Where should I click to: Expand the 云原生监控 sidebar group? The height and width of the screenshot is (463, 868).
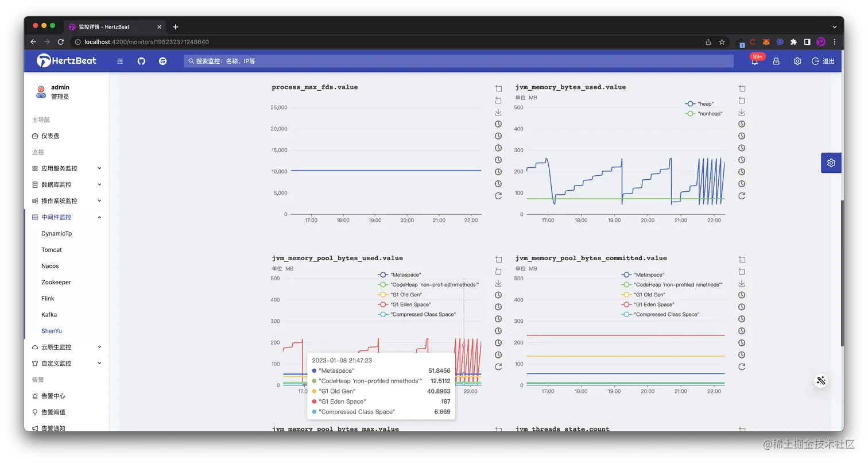pos(67,347)
